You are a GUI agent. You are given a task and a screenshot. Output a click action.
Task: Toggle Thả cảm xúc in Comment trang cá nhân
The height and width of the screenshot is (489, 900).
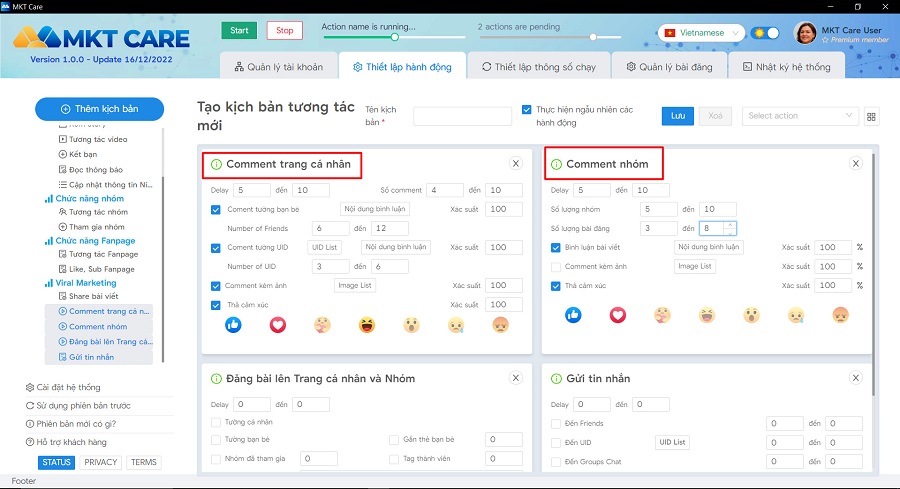(x=216, y=305)
